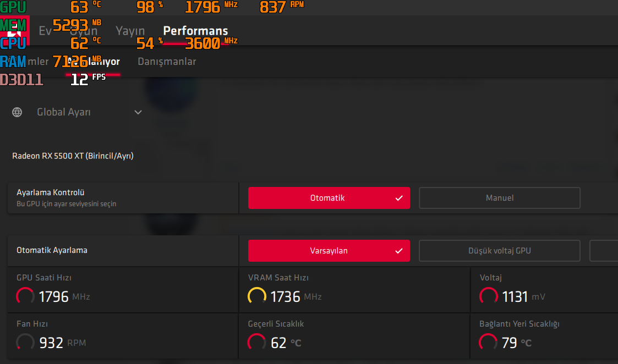618x364 pixels.
Task: Click the Bağlantı Yeri Sıcaklığı gauge icon
Action: click(x=488, y=343)
